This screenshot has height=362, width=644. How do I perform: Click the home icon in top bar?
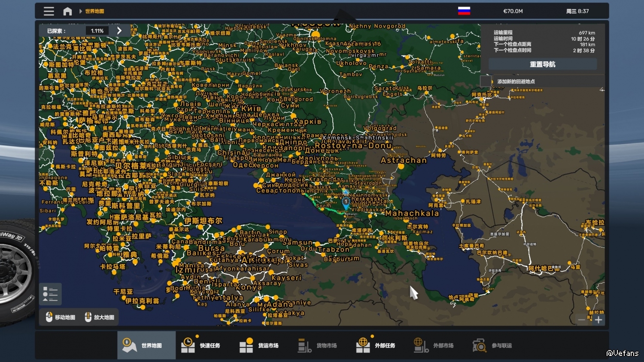[67, 11]
